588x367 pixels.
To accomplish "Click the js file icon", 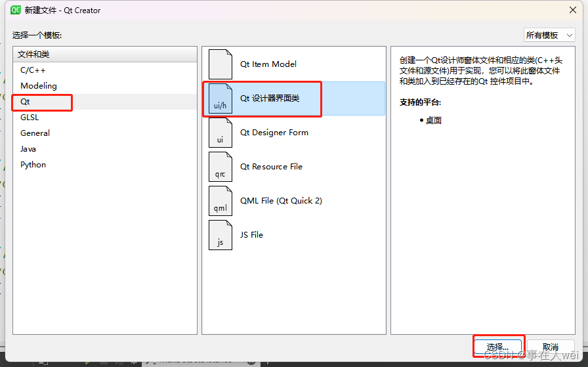I will pos(220,235).
